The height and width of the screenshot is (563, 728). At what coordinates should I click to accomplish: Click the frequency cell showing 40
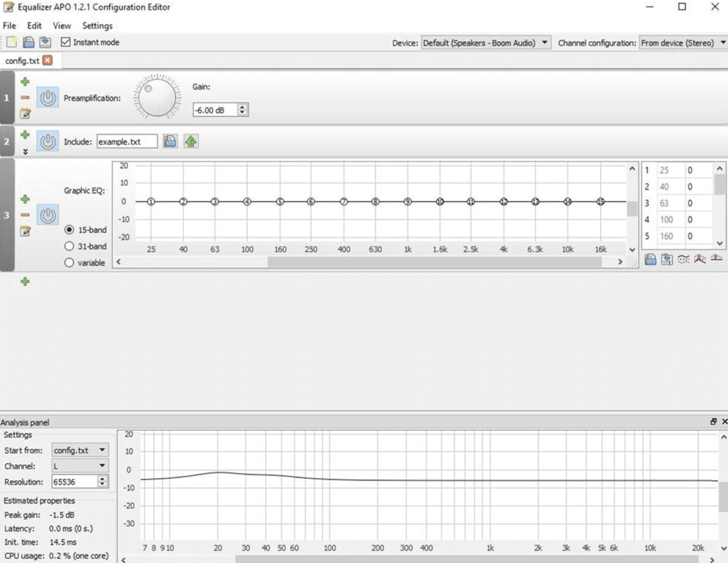tap(671, 187)
